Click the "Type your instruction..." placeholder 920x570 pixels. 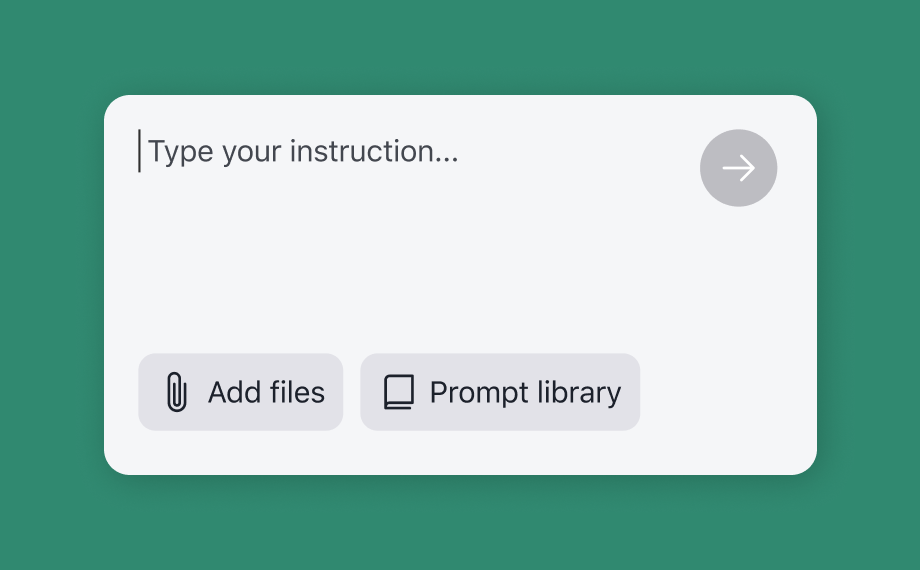(x=303, y=152)
